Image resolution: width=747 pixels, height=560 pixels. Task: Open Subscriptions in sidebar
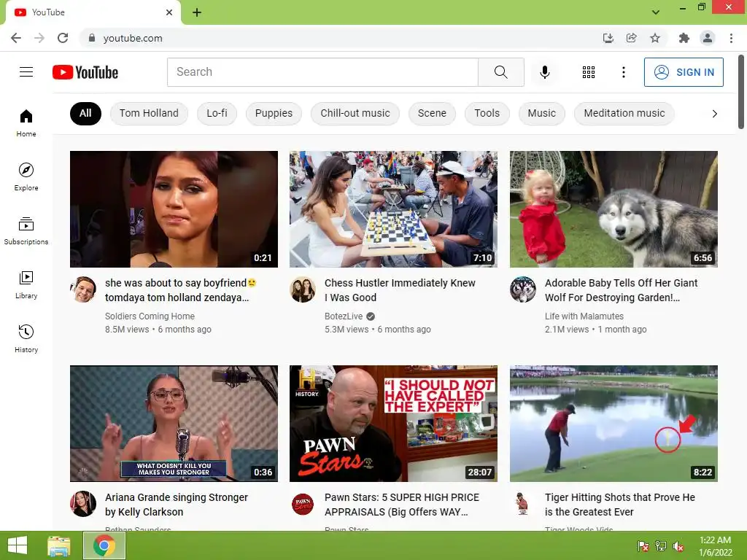[x=26, y=231]
